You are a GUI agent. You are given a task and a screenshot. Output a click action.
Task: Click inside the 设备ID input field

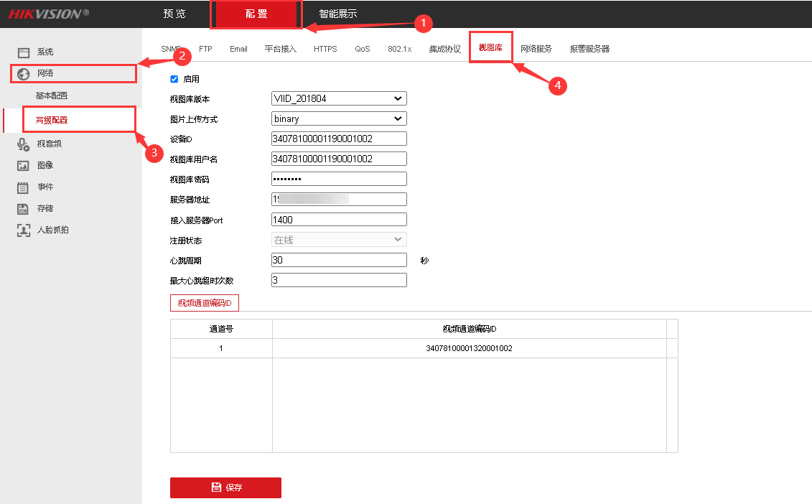338,138
